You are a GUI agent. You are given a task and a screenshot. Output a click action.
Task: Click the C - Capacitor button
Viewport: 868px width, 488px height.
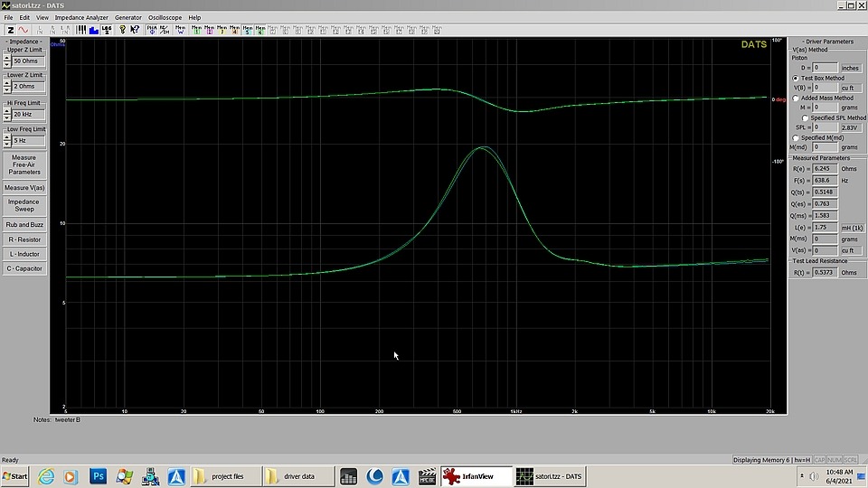(x=24, y=268)
